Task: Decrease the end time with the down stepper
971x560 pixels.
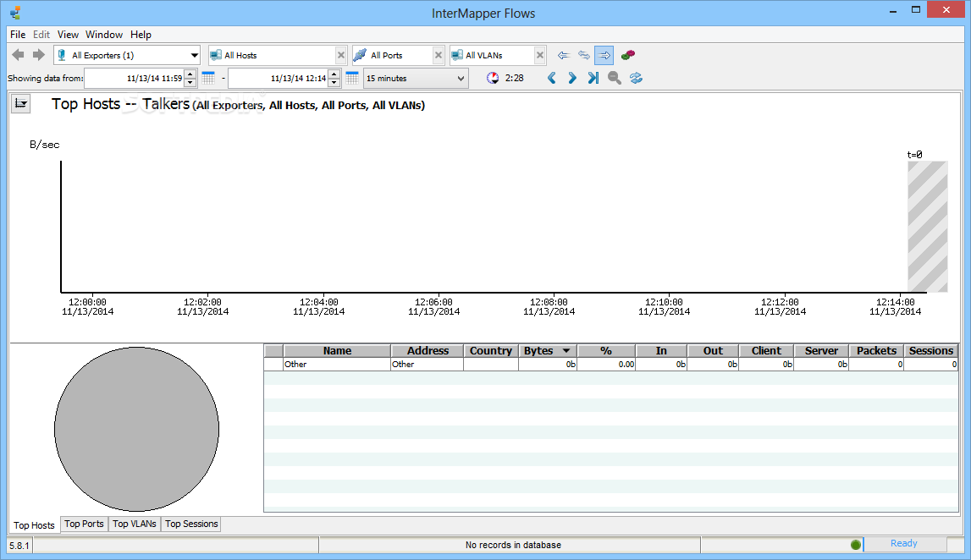Action: pyautogui.click(x=334, y=83)
